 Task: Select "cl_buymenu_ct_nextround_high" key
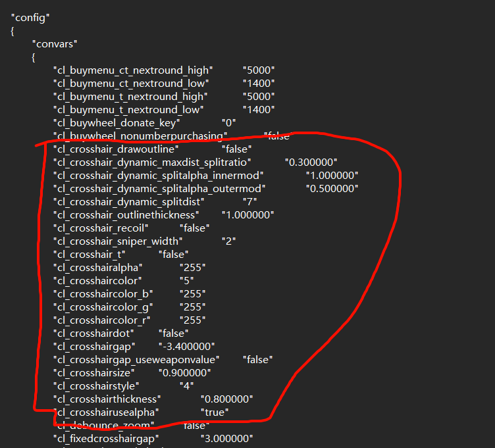(133, 70)
